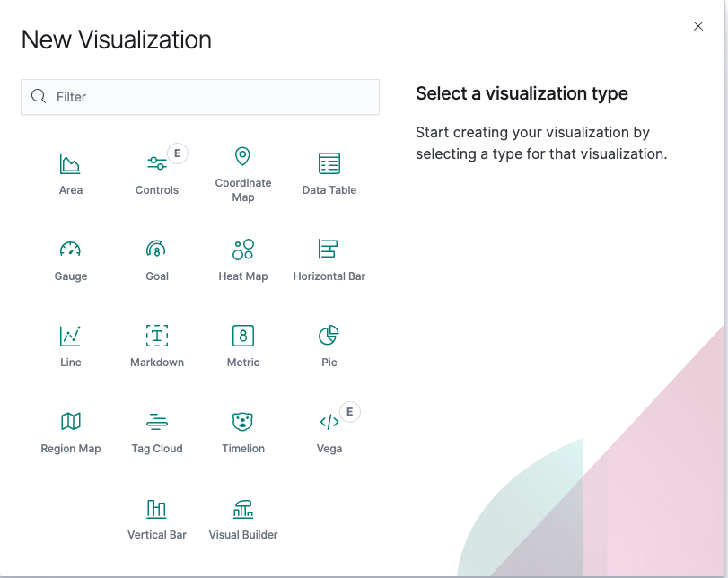The height and width of the screenshot is (578, 728).
Task: Create a Markdown visualization
Action: tap(157, 344)
